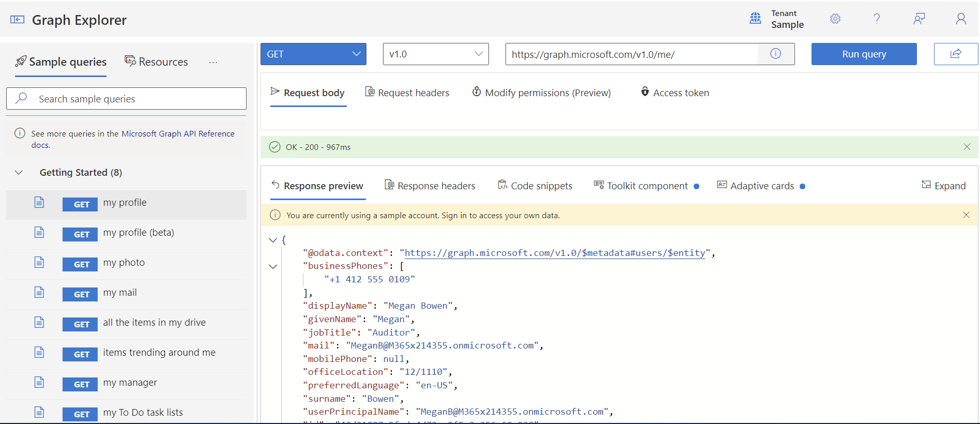Click document icon beside my profile
980x424 pixels.
click(39, 202)
